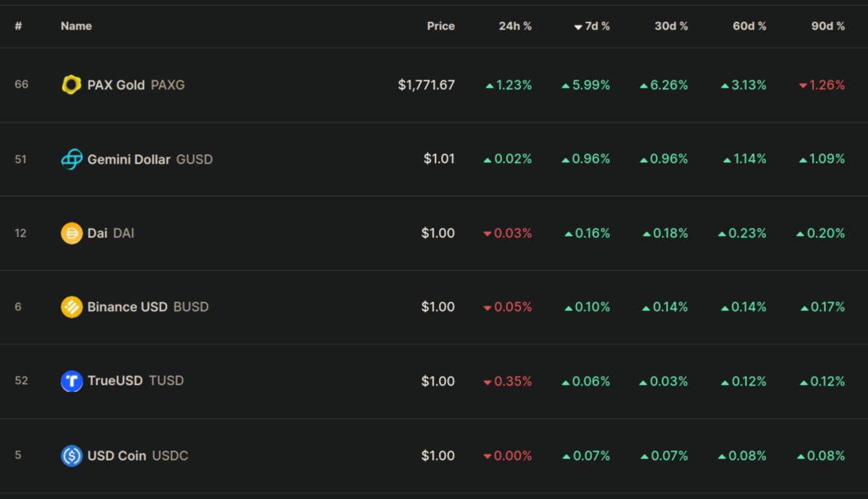This screenshot has height=499, width=868.
Task: Click the TrueUSD logo icon
Action: tap(72, 381)
